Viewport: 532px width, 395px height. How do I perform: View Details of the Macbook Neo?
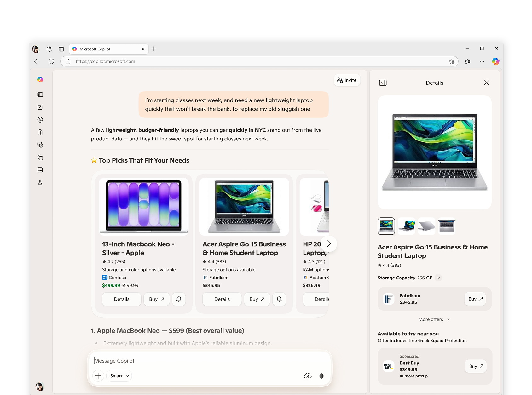(121, 299)
